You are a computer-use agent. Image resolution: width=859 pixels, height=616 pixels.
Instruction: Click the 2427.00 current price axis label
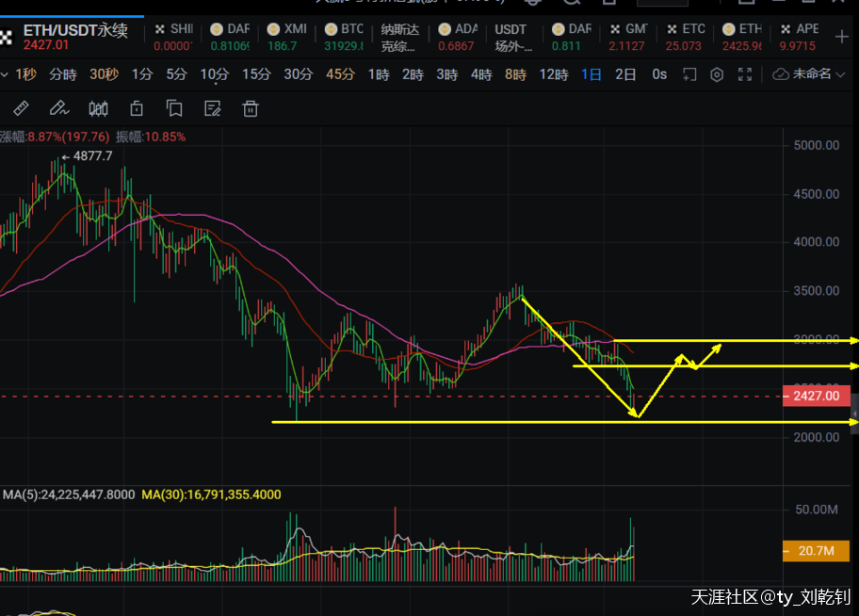816,397
